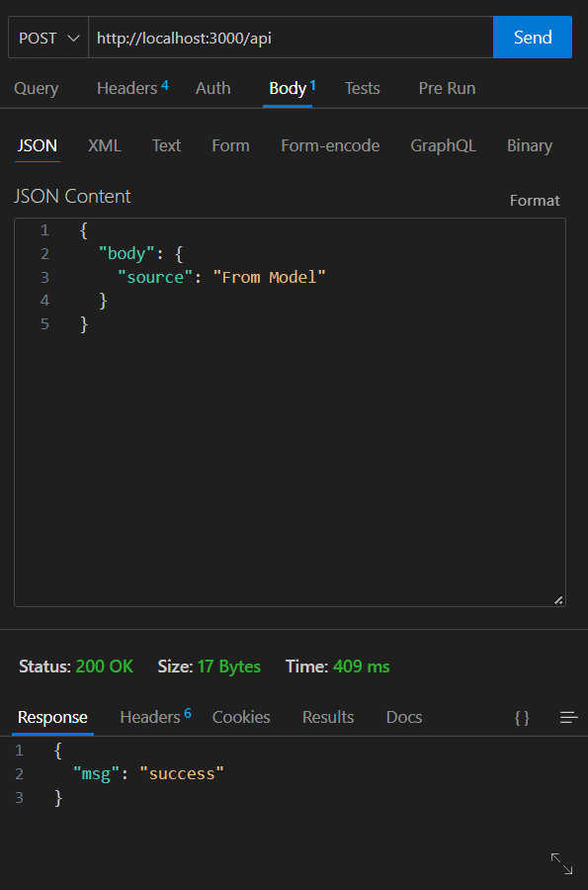Select the Text body type
Viewport: 588px width, 890px height.
pos(166,146)
